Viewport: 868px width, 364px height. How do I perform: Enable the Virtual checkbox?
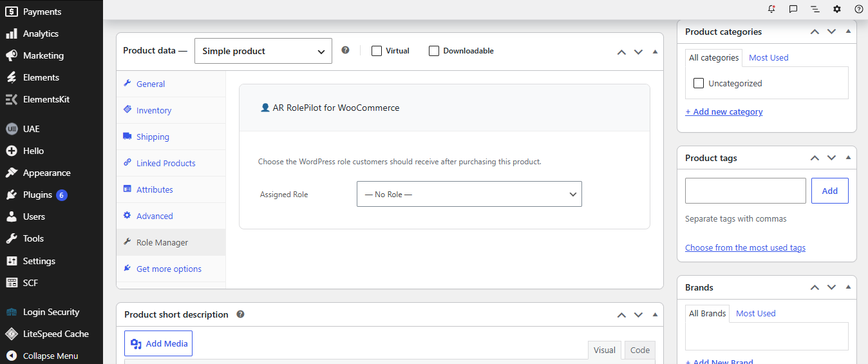(377, 51)
